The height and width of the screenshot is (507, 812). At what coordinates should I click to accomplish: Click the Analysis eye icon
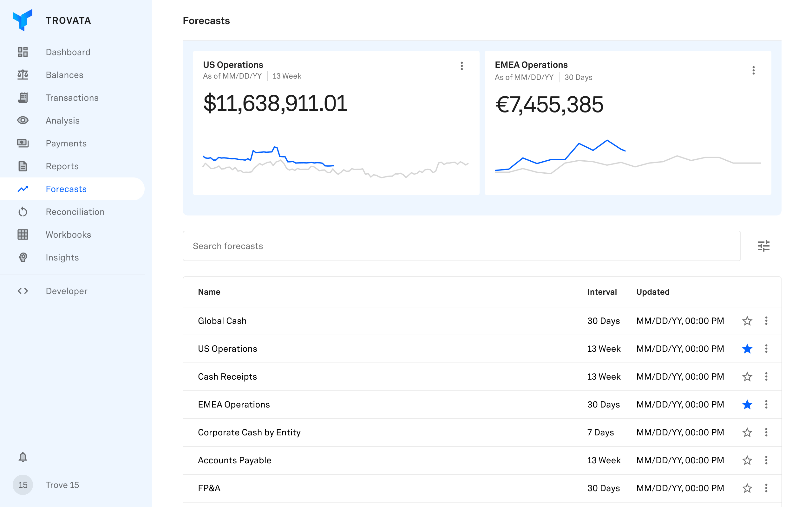click(x=23, y=120)
